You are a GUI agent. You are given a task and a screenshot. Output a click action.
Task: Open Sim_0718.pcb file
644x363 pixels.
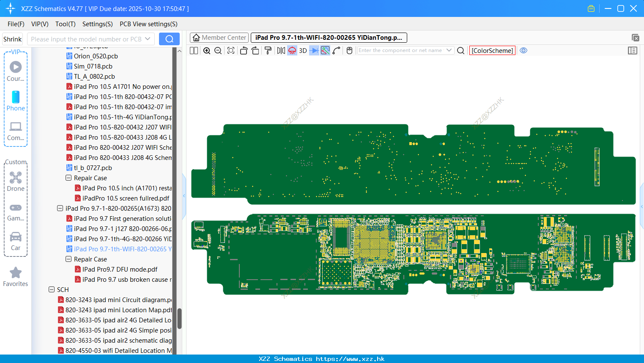90,66
